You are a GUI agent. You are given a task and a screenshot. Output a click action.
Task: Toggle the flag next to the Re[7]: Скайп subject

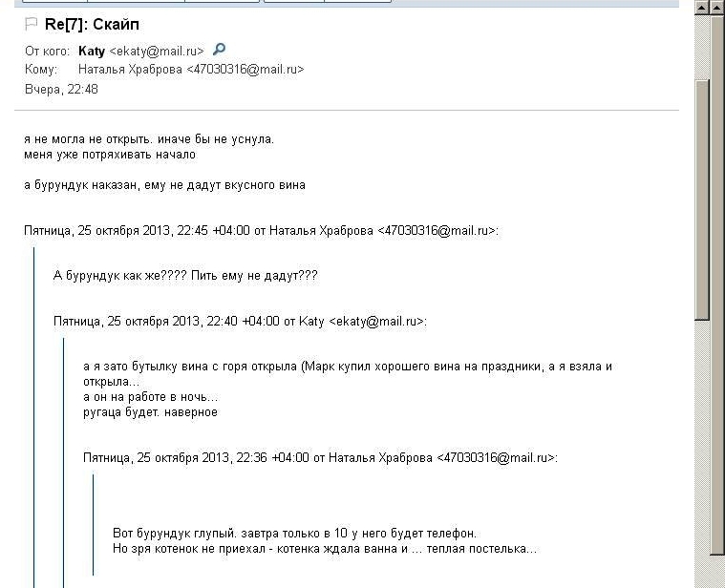click(31, 24)
